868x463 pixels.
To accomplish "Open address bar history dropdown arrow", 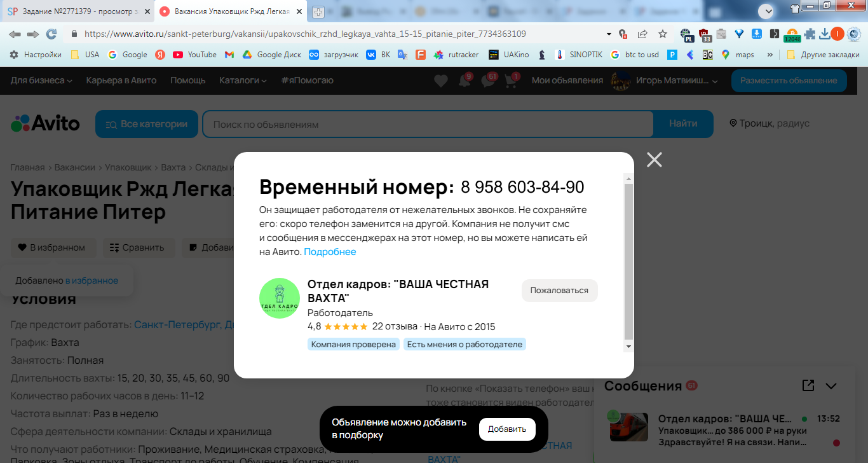I will (609, 34).
